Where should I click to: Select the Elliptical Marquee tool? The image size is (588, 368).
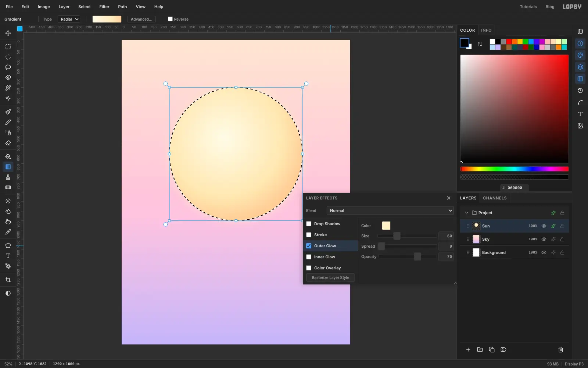pyautogui.click(x=8, y=57)
